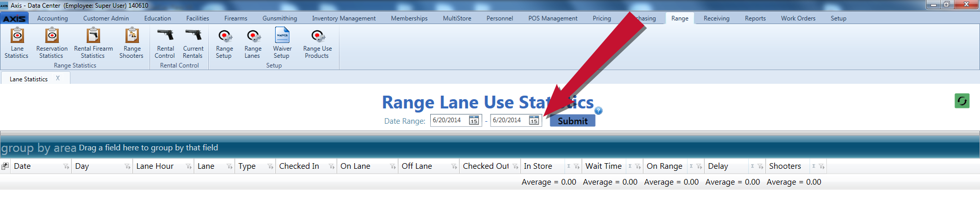Open filter on Checked Out column

click(516, 167)
